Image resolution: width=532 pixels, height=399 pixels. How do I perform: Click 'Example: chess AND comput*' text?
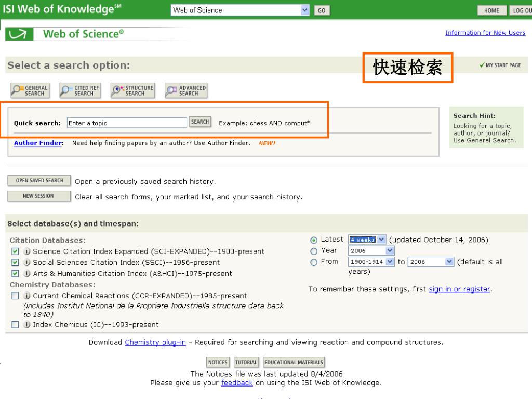pyautogui.click(x=264, y=123)
